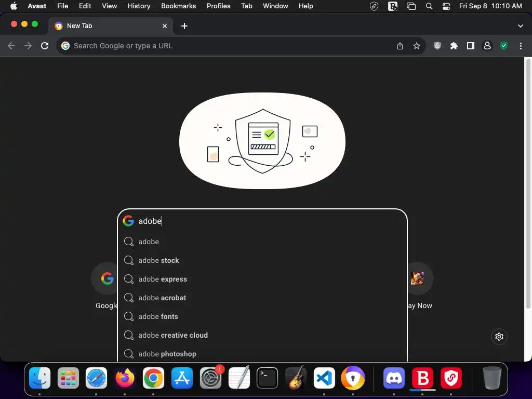The height and width of the screenshot is (399, 532).
Task: Select the 'adobe acrobat' suggestion
Action: click(x=262, y=298)
